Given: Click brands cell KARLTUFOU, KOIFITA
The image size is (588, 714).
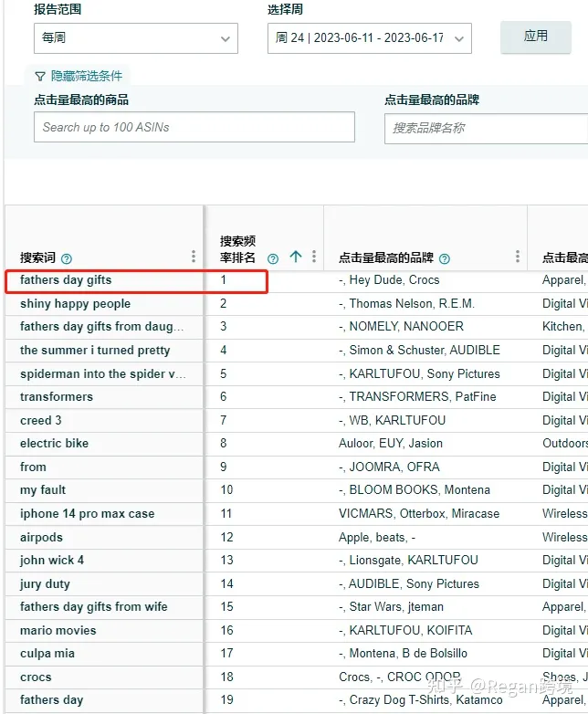Looking at the screenshot, I should click(405, 630).
